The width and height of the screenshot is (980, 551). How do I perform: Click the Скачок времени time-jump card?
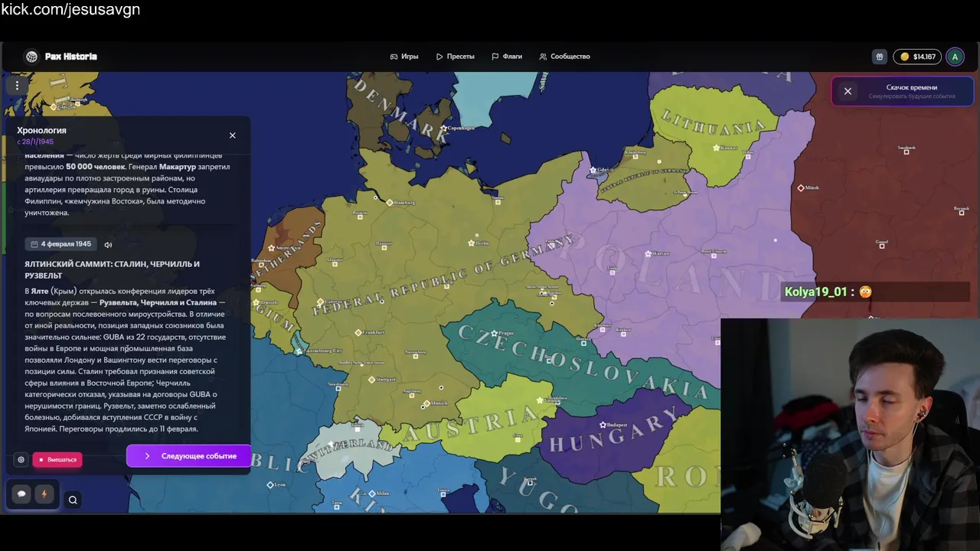tap(903, 91)
